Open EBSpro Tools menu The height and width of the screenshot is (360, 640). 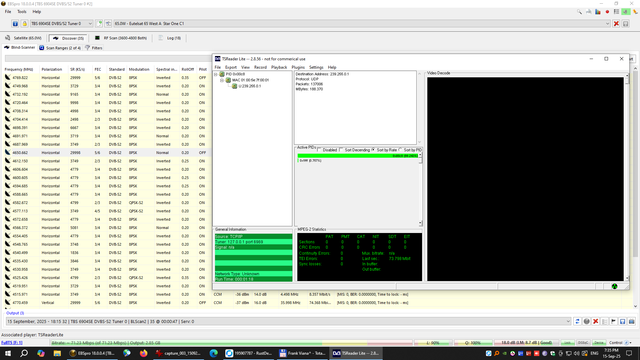coord(22,12)
